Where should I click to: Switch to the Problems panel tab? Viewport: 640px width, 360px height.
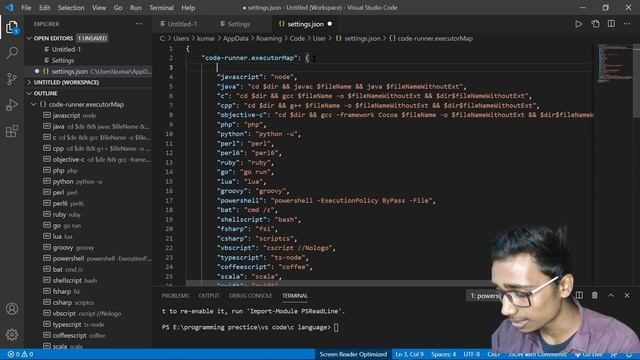(175, 296)
